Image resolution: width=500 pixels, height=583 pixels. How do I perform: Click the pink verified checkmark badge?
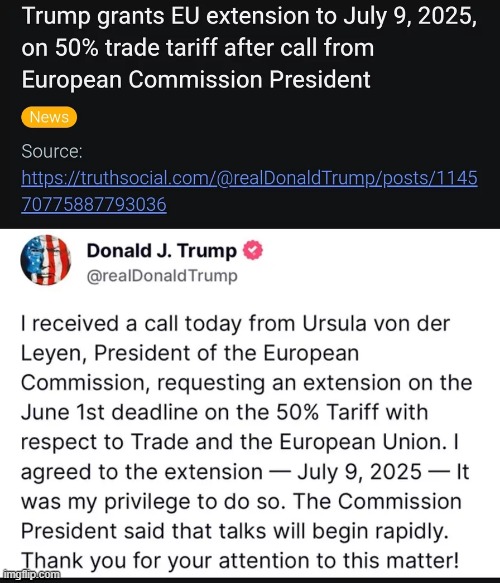coord(253,250)
